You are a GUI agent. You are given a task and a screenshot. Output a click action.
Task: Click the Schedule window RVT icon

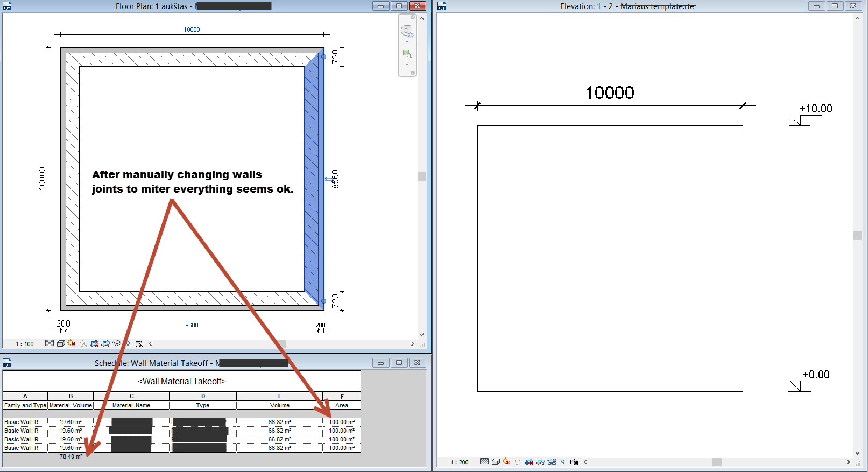[7, 363]
